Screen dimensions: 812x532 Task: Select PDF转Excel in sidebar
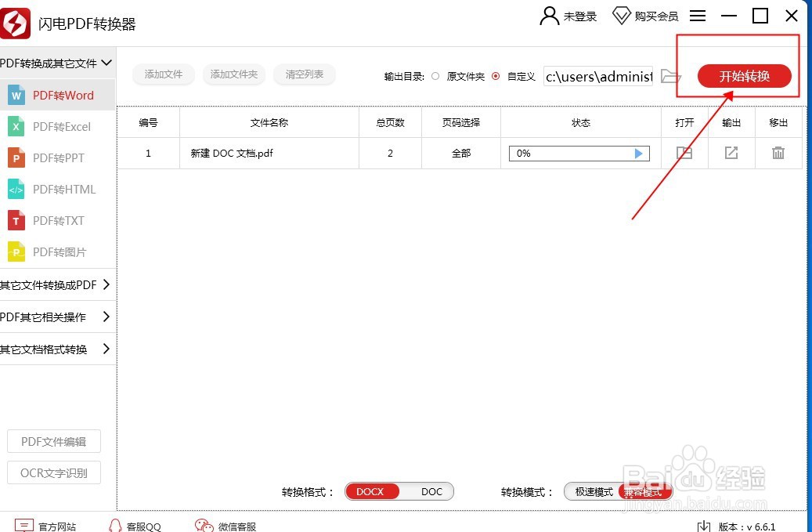(57, 127)
